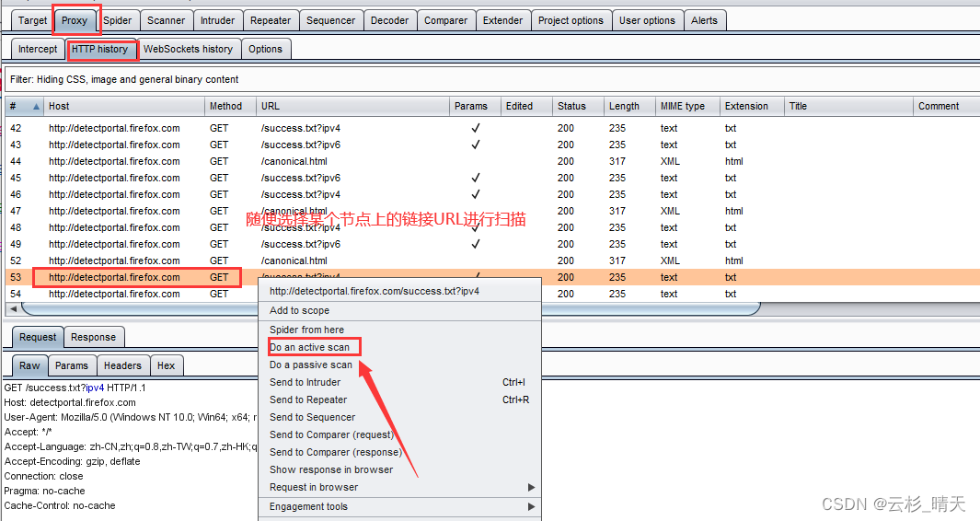Open the Hex view tab
This screenshot has height=521, width=980.
point(167,365)
